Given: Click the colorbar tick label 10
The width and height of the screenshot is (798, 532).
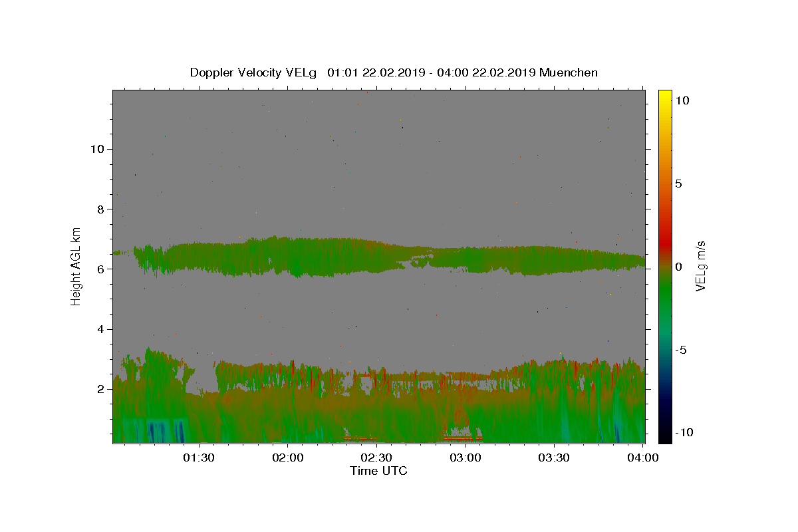Looking at the screenshot, I should [682, 100].
